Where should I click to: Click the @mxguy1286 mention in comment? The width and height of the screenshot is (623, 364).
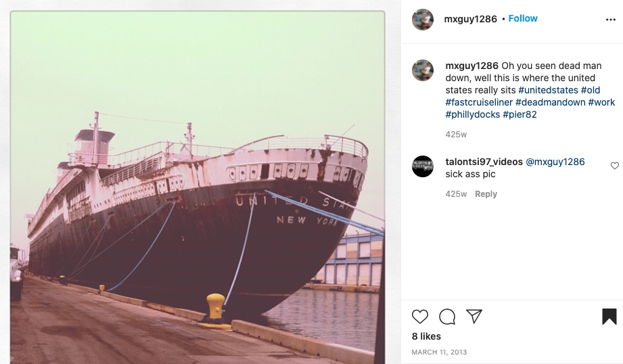pos(555,162)
